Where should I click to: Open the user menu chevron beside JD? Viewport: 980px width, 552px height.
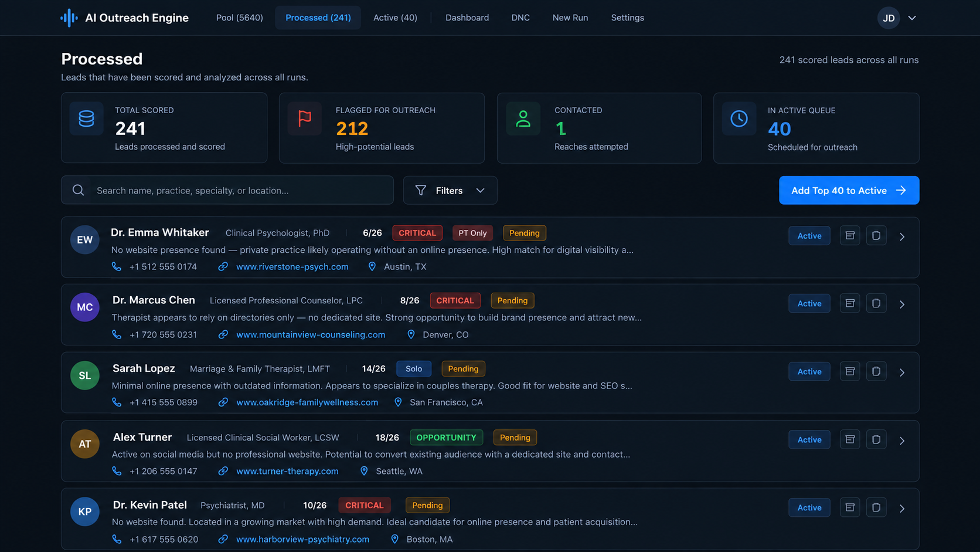pyautogui.click(x=912, y=18)
